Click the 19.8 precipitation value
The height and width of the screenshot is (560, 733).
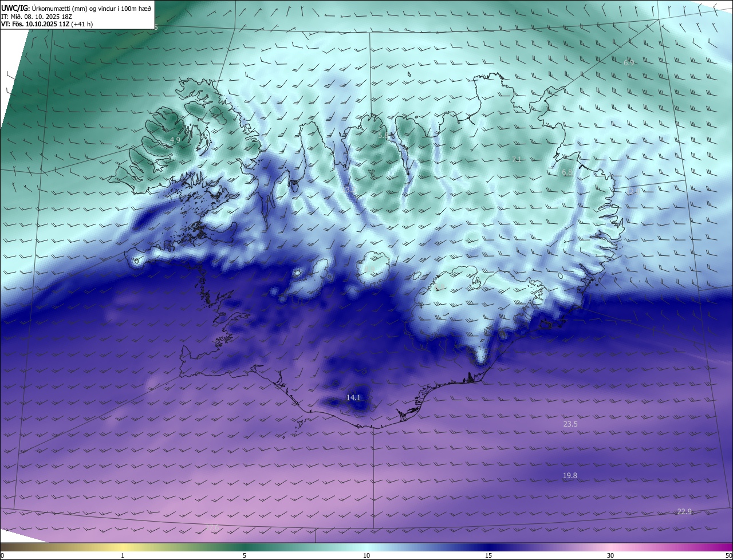point(570,476)
